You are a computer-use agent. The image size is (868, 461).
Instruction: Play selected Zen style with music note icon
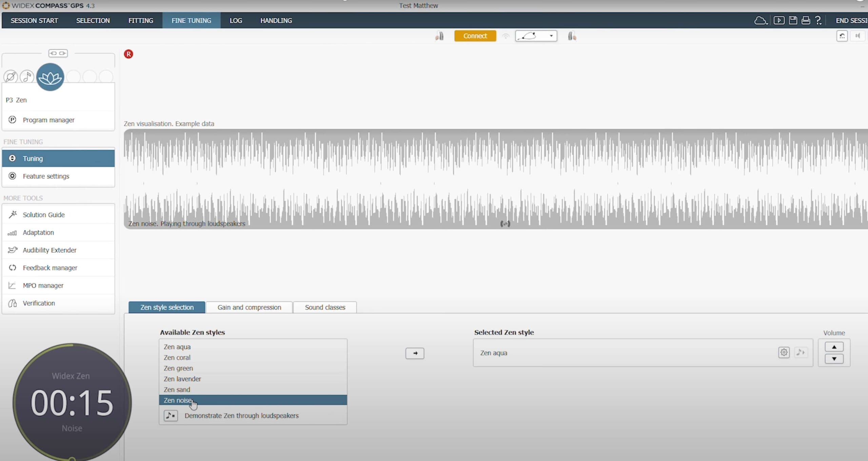tap(801, 353)
